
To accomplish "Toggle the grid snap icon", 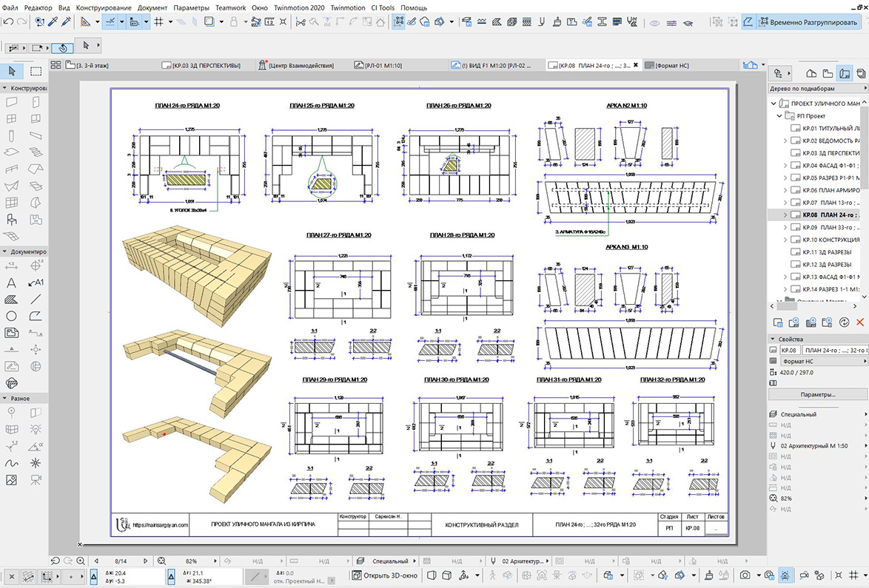I will [158, 21].
